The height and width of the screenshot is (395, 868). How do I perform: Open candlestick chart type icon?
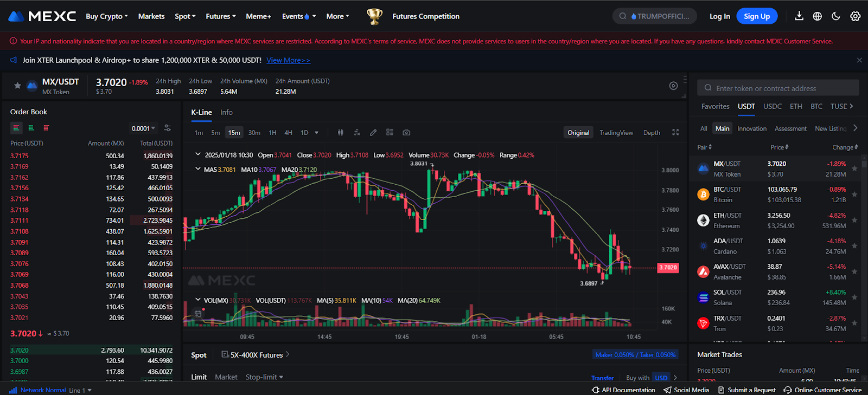[341, 132]
